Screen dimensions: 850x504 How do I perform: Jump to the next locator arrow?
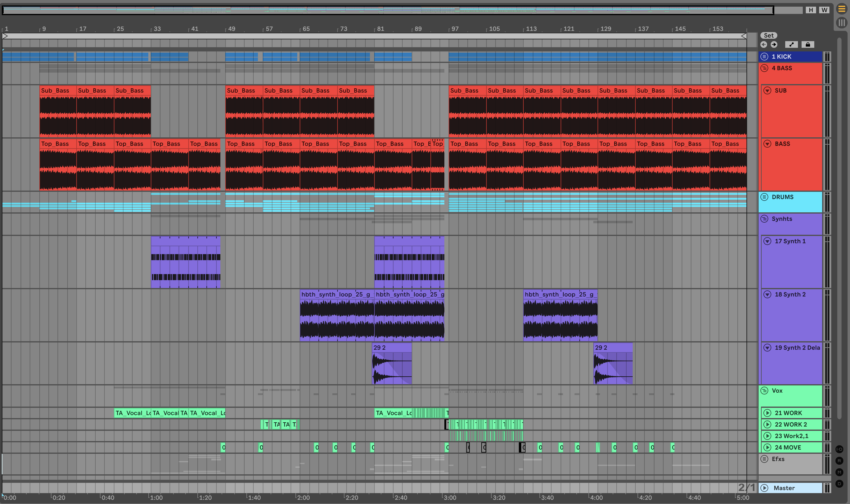coord(774,44)
